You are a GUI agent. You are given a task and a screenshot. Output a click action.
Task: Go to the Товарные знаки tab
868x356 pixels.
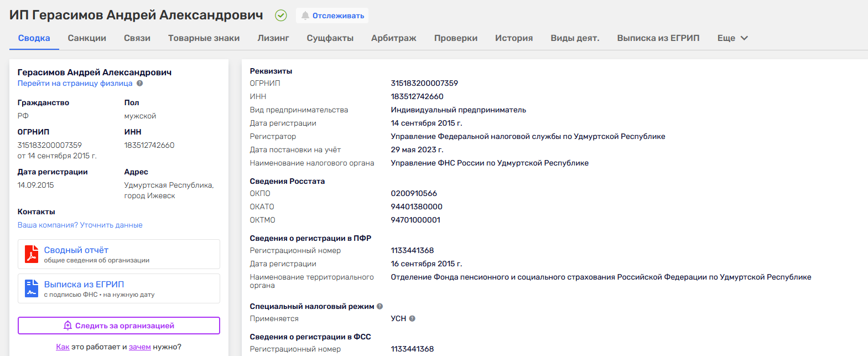pos(204,38)
